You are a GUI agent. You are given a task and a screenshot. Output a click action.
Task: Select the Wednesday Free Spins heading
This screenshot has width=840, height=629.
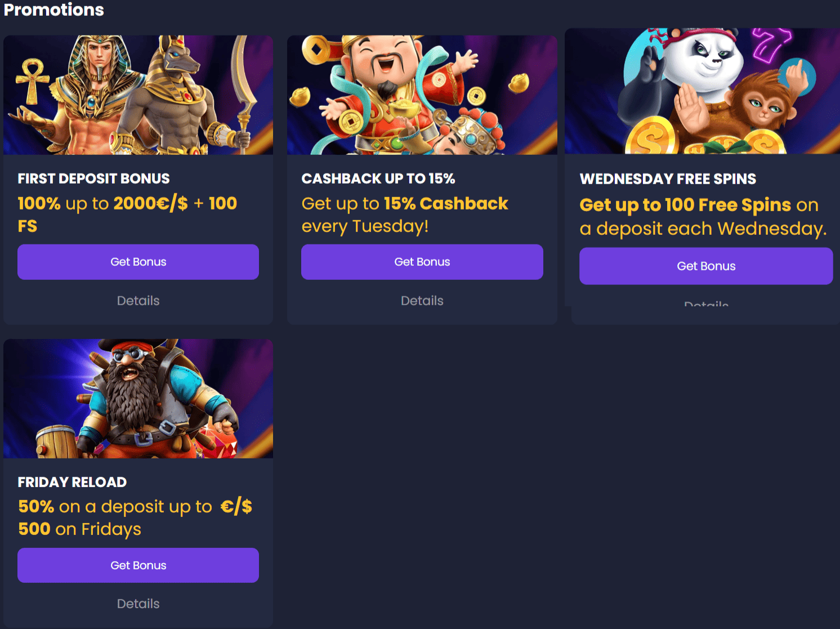point(668,179)
